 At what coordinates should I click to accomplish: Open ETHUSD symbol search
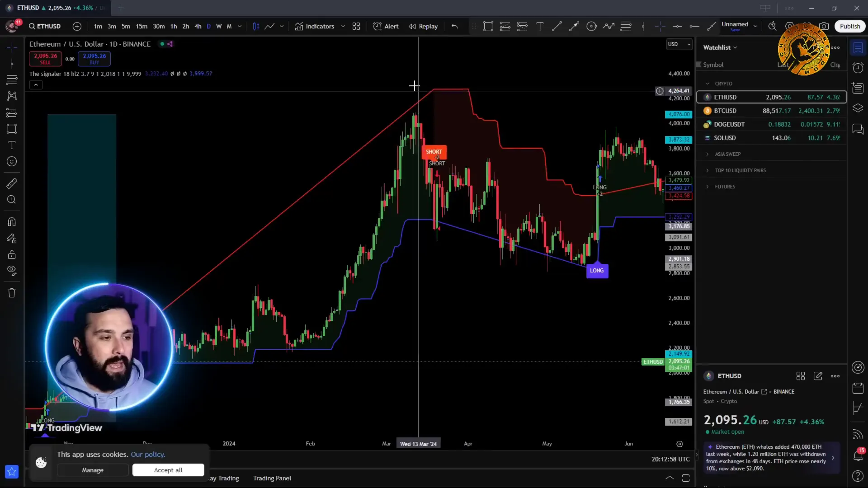pyautogui.click(x=45, y=26)
